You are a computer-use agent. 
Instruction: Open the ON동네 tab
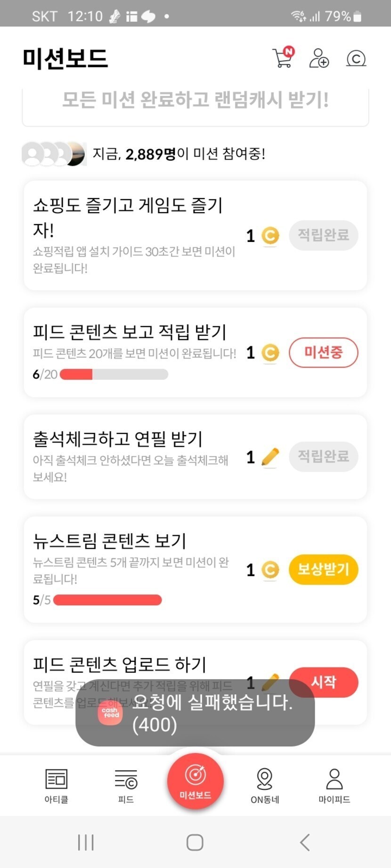[x=265, y=786]
